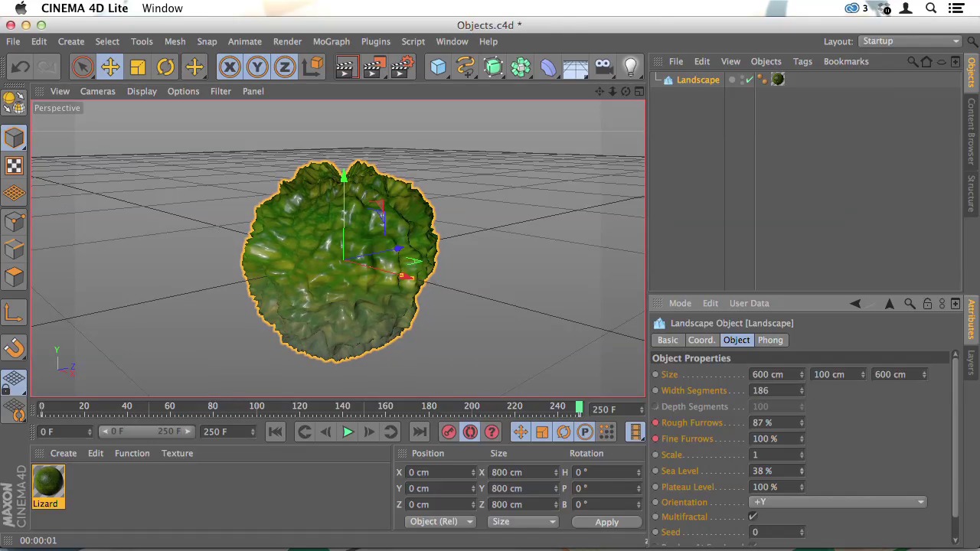Toggle the Landscape object's green enable checkmark
Viewport: 980px width, 551px height.
[750, 80]
